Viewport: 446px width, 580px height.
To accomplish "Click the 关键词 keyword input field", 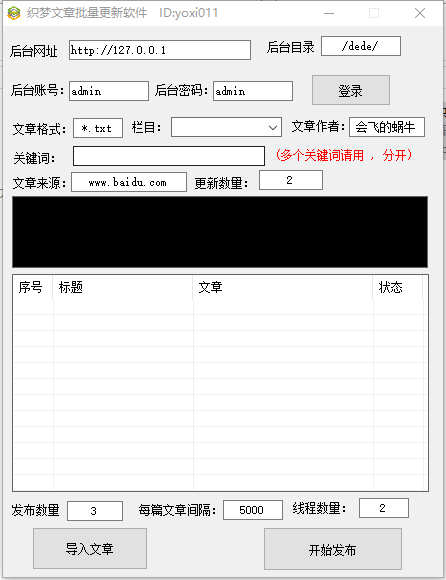I will point(169,156).
